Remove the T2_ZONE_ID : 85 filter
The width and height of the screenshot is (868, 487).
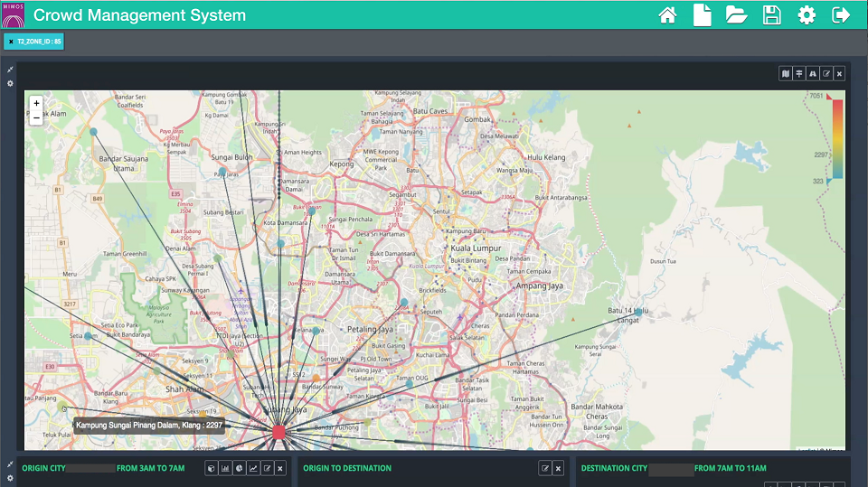[x=11, y=42]
